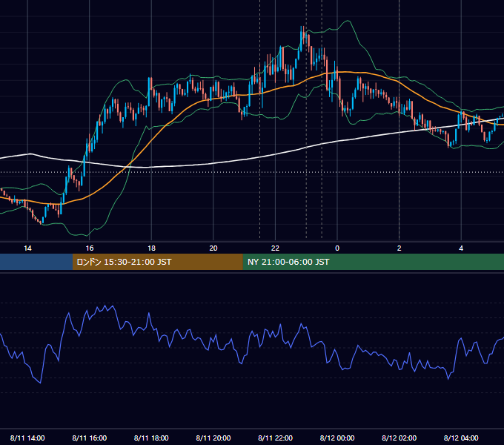Screen dimensions: 504x445
Task: Click the "2" hour label on the price chart axis
Action: click(399, 248)
